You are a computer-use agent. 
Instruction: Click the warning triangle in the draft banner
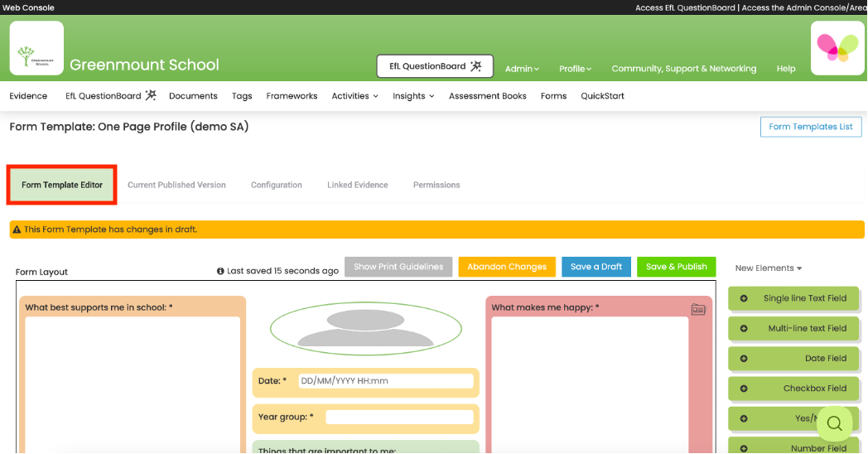[x=17, y=229]
